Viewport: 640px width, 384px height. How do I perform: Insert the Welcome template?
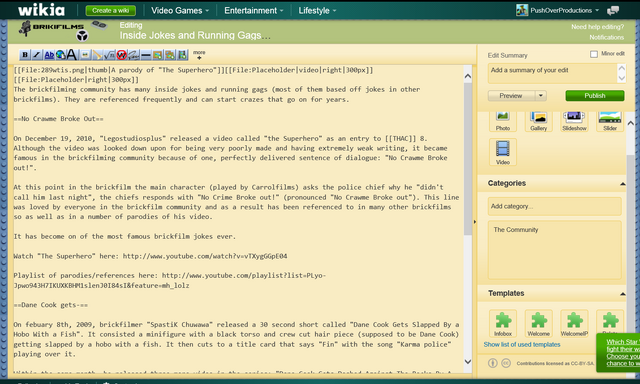click(x=538, y=323)
